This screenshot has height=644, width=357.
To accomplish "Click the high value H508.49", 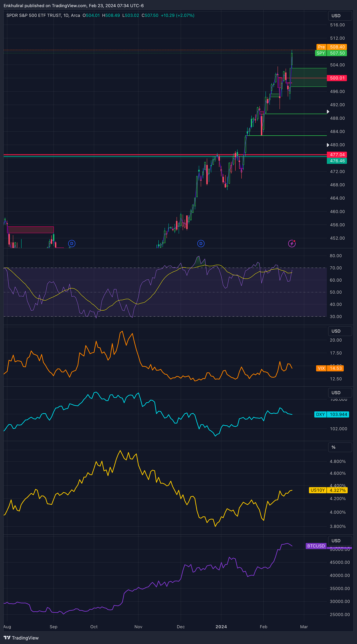I will tap(111, 15).
